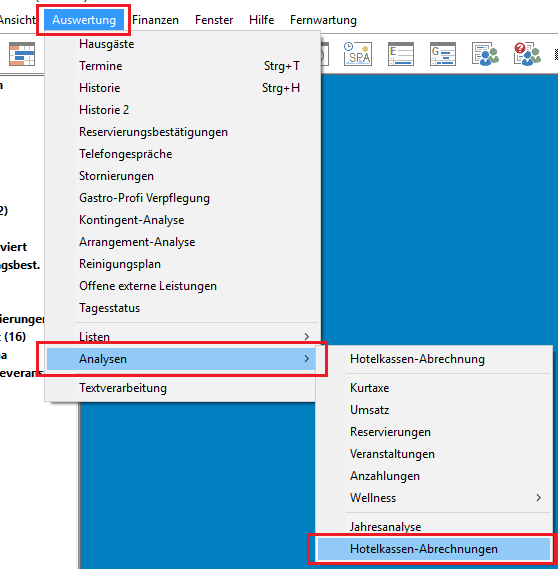This screenshot has width=558, height=569.
Task: Open Reservierungsbestätigungen
Action: point(182,132)
